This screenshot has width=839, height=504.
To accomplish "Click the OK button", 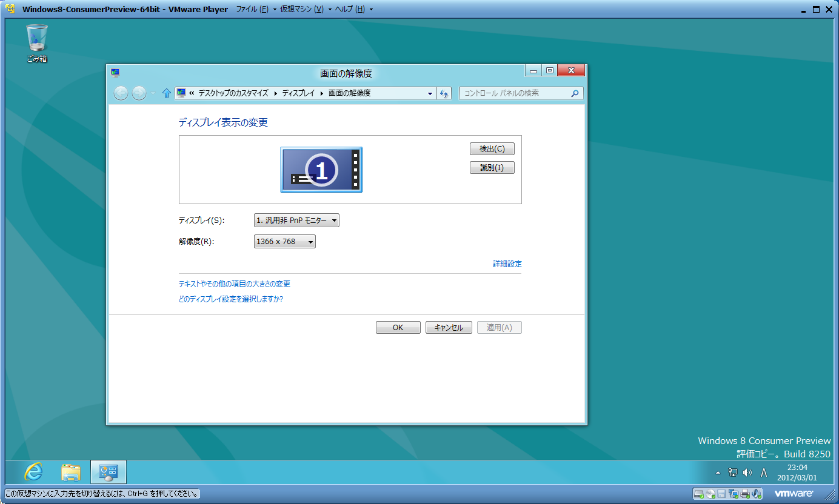I will tap(398, 328).
